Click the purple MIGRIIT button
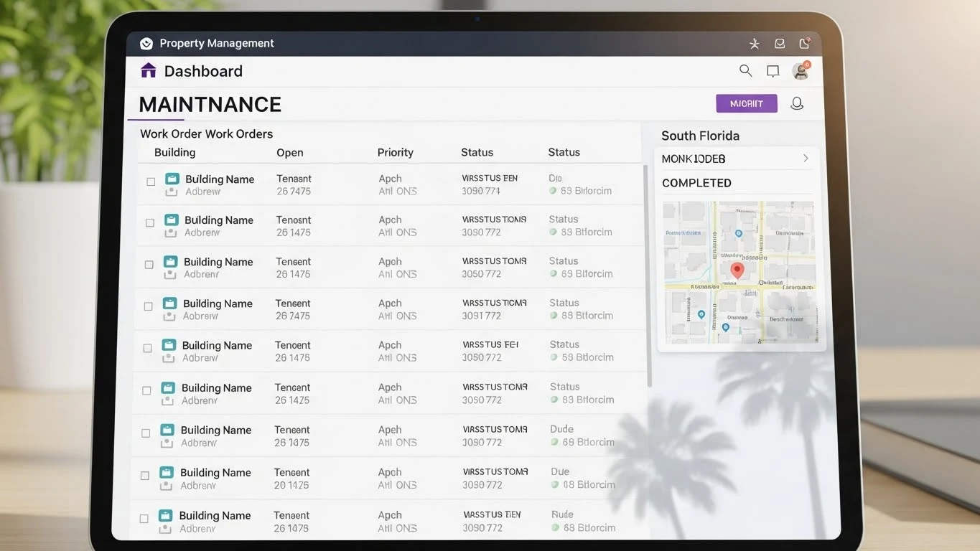 746,103
